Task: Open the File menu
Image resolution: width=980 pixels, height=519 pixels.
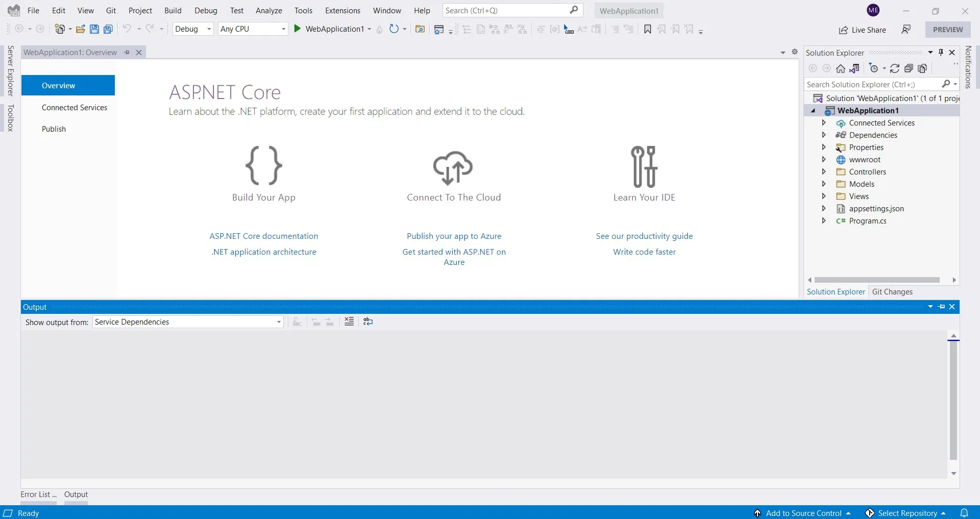Action: tap(33, 10)
